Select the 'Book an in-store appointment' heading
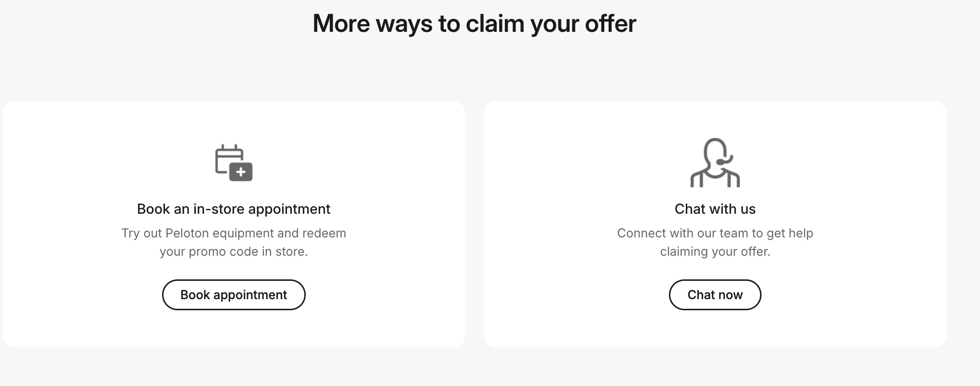This screenshot has width=980, height=386. (x=234, y=209)
